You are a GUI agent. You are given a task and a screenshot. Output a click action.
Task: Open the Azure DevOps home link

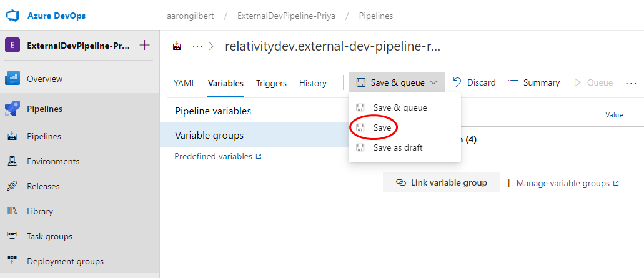[x=57, y=16]
